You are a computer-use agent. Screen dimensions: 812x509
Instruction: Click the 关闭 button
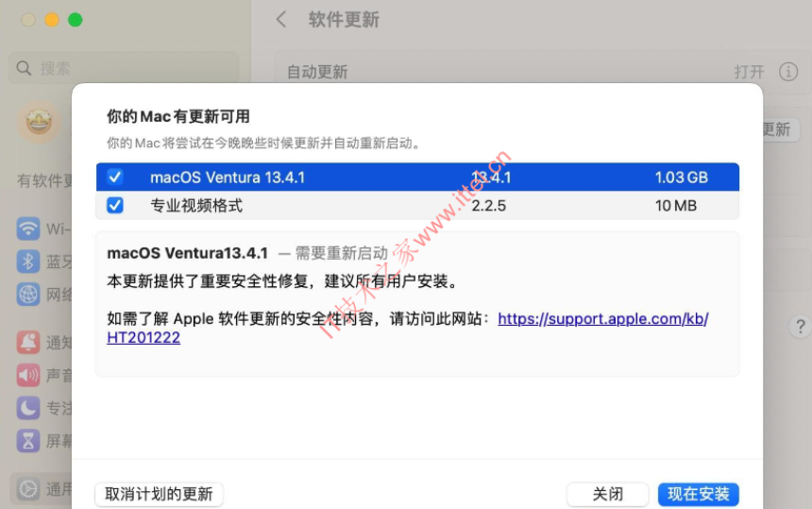[607, 494]
